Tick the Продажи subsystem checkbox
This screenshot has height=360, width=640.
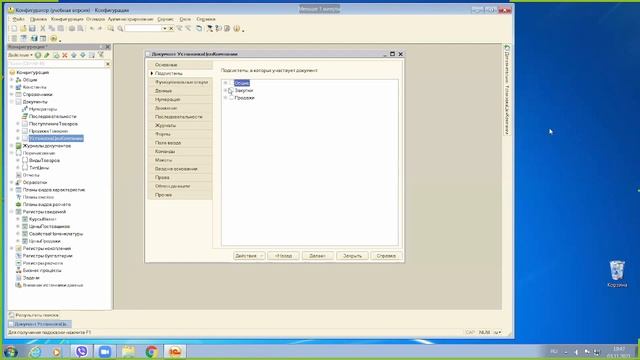point(231,98)
